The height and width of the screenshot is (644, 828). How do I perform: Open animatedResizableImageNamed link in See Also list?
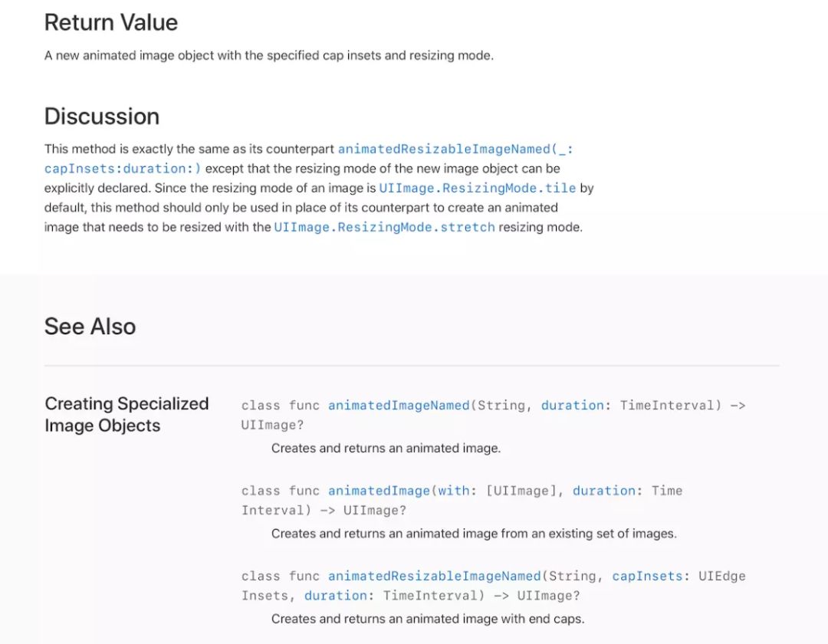(435, 576)
